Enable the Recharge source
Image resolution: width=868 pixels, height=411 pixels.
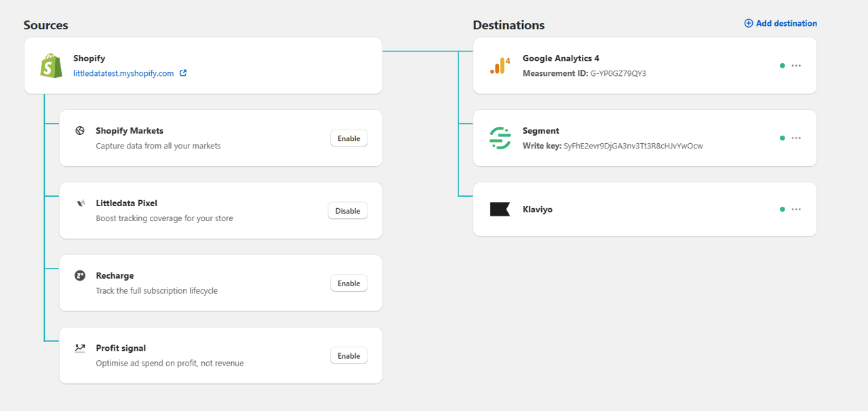click(349, 283)
